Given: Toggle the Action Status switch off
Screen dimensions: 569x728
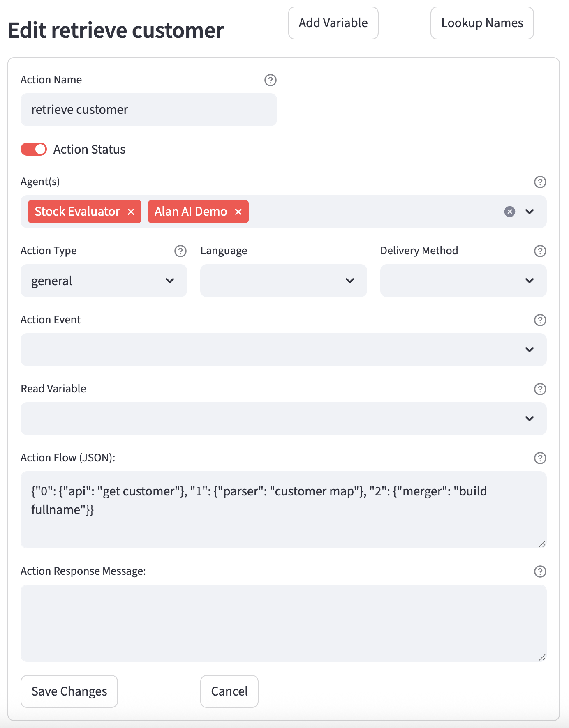Looking at the screenshot, I should tap(34, 150).
